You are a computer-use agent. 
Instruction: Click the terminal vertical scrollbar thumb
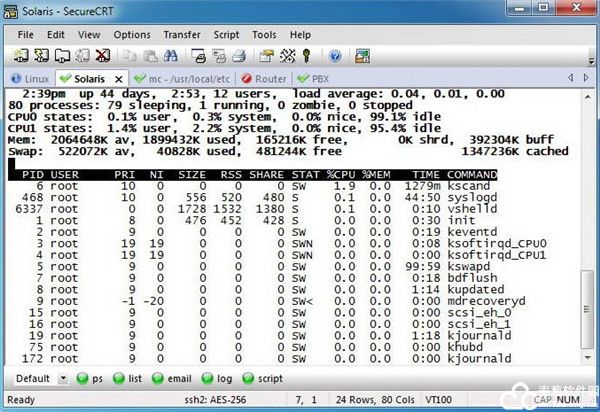(587, 309)
